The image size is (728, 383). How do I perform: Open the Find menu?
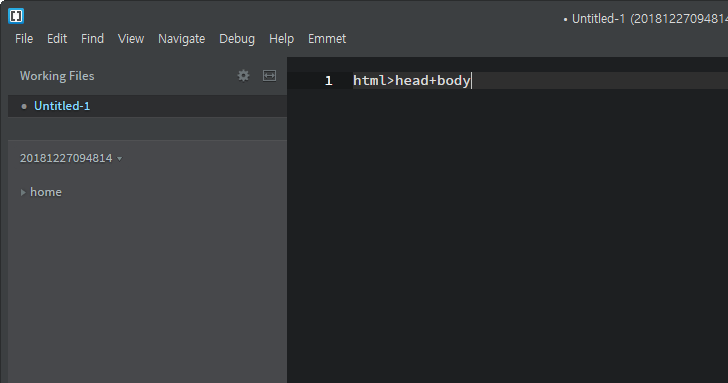[92, 39]
